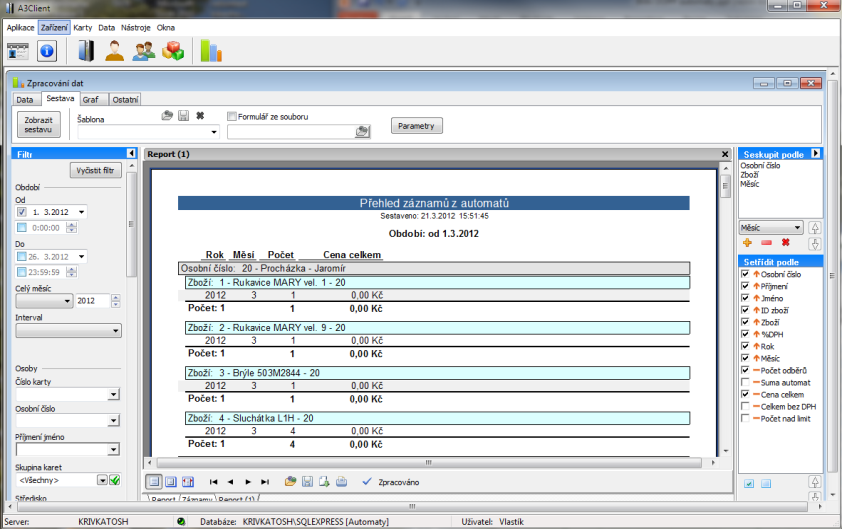Open the card reader device icon in main toolbar
This screenshot has height=529, width=842.
pyautogui.click(x=18, y=51)
